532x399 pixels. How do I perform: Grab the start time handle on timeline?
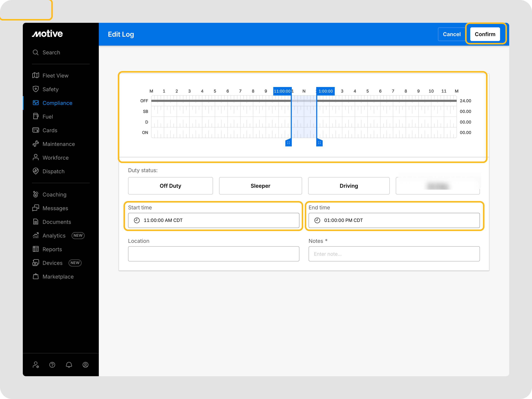coord(288,143)
